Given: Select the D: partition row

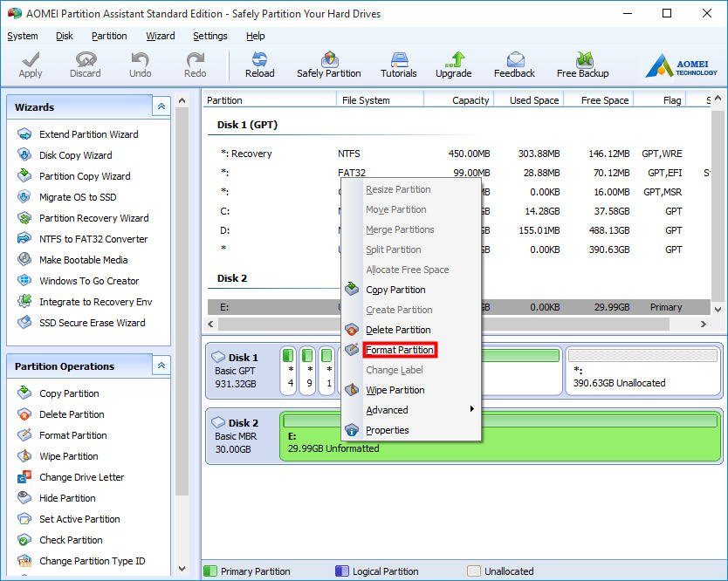Looking at the screenshot, I should tap(459, 230).
